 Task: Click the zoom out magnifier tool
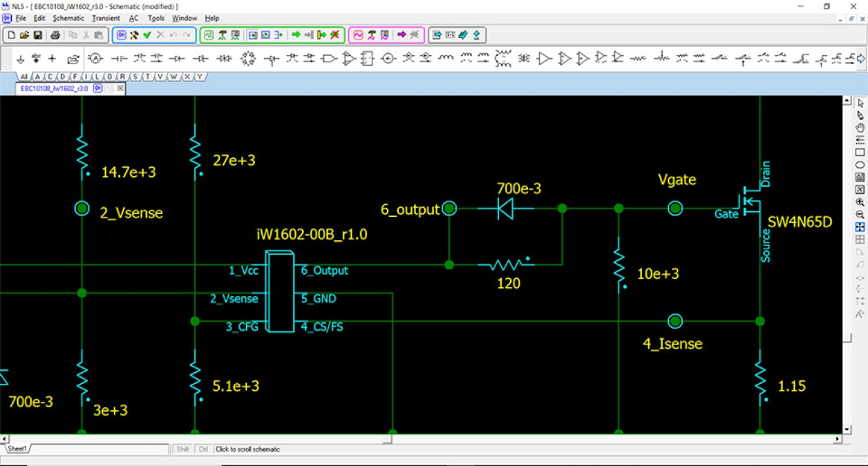coord(860,215)
